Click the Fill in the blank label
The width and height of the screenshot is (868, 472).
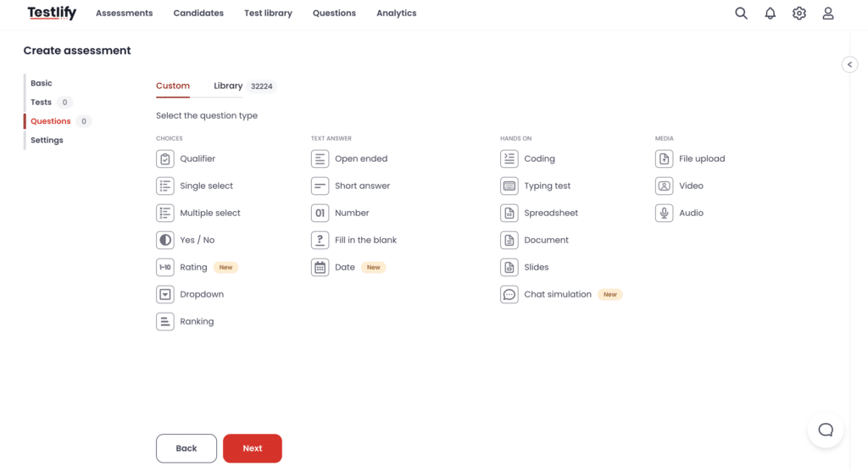(366, 240)
